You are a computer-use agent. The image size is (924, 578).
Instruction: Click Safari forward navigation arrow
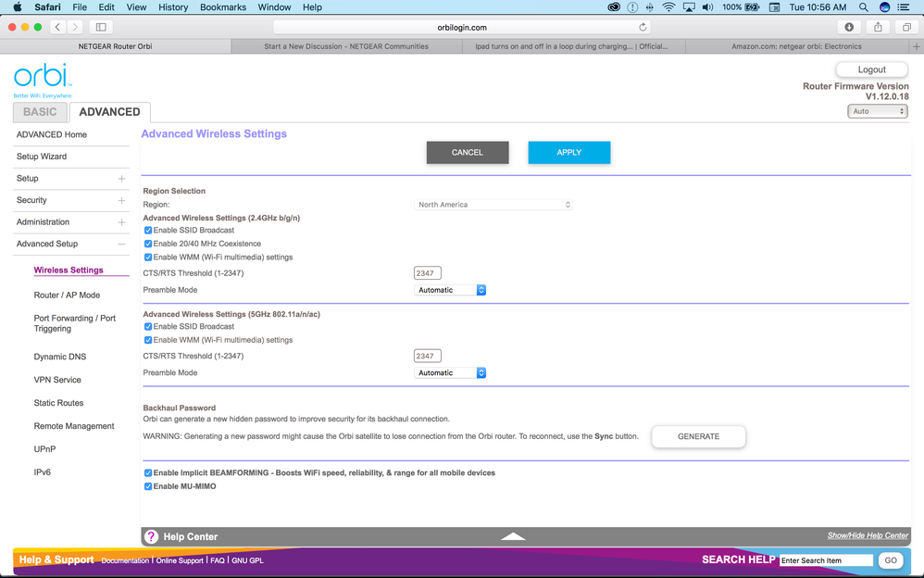pos(75,27)
